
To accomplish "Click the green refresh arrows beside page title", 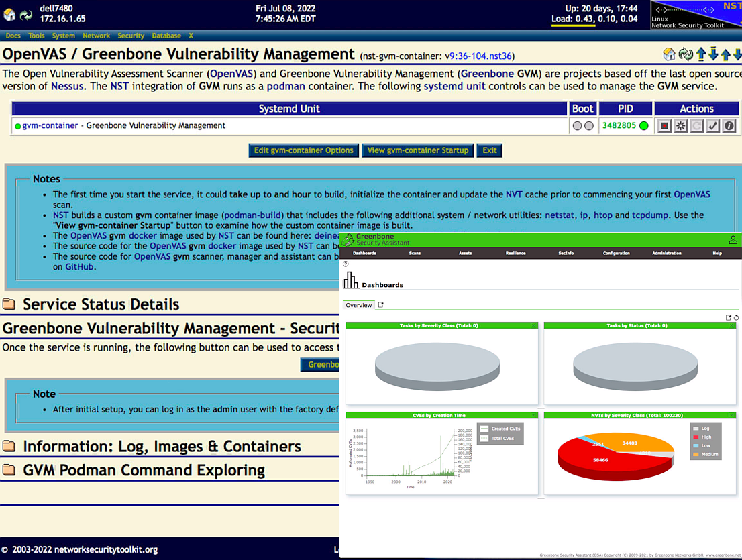I will point(686,54).
